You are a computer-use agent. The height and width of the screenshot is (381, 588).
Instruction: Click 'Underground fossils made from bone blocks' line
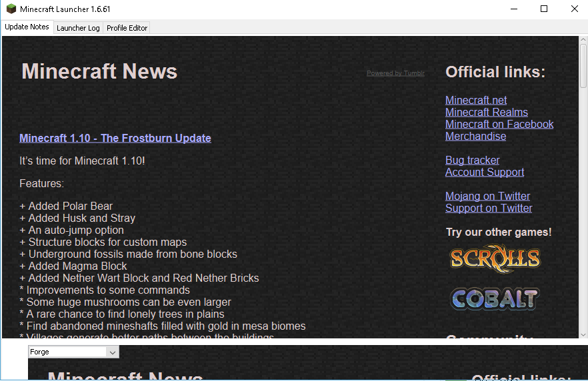(128, 254)
